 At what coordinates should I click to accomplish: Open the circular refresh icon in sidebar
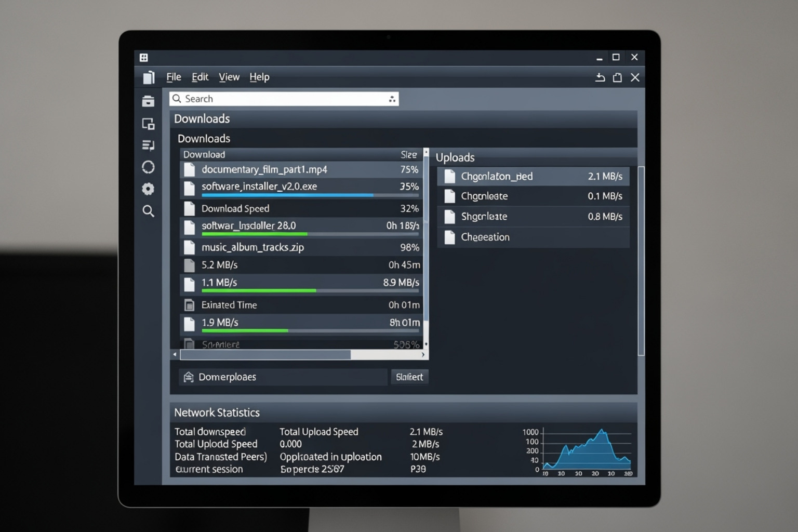148,167
